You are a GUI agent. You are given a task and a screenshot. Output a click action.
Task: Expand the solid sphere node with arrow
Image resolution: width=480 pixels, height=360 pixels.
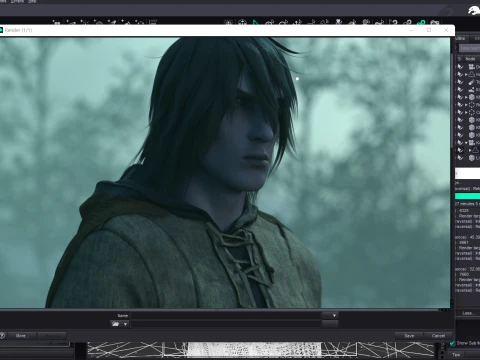pyautogui.click(x=466, y=97)
